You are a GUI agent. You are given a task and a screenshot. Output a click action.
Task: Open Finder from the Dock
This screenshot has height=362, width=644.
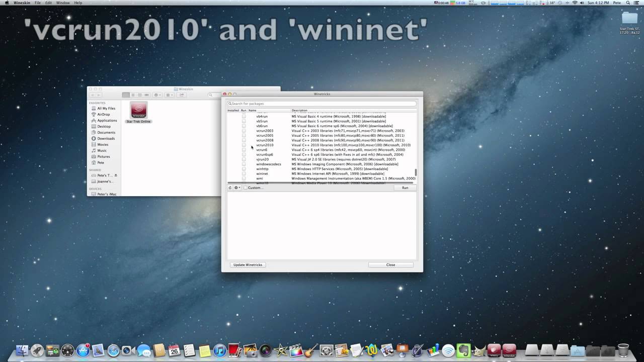[x=22, y=350]
